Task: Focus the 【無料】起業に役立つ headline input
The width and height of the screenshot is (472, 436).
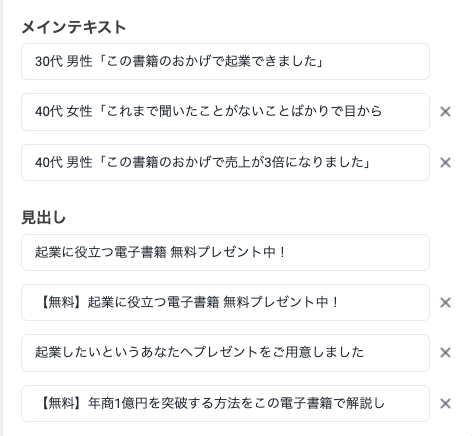Action: pyautogui.click(x=225, y=303)
